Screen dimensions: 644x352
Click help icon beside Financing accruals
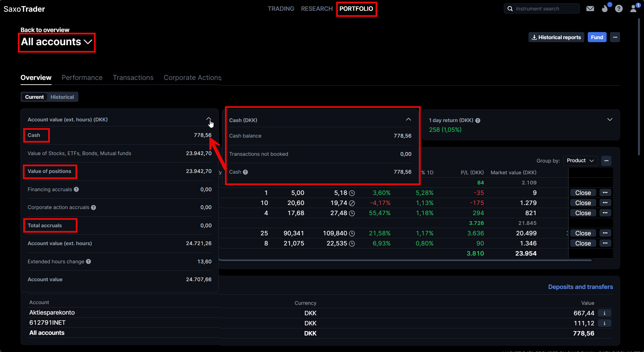click(x=76, y=189)
